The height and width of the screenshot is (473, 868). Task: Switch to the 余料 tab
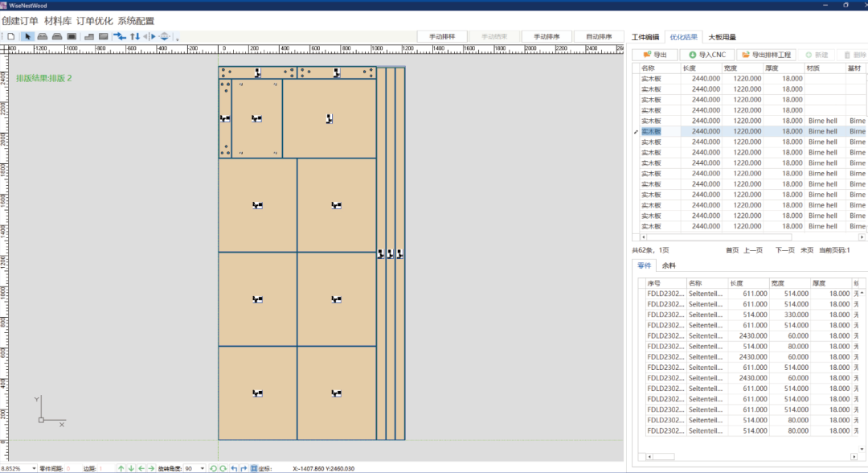click(x=669, y=265)
